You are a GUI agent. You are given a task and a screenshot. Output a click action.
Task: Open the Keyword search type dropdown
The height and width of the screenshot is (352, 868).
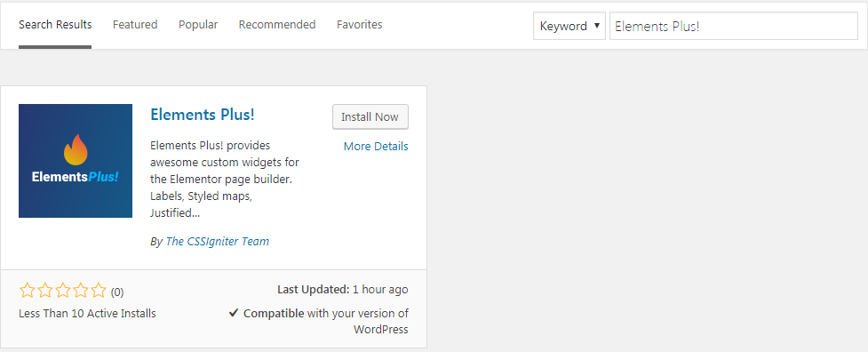coord(569,26)
